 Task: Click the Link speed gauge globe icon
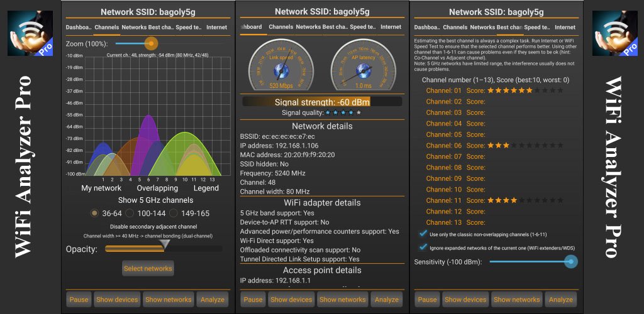click(281, 72)
